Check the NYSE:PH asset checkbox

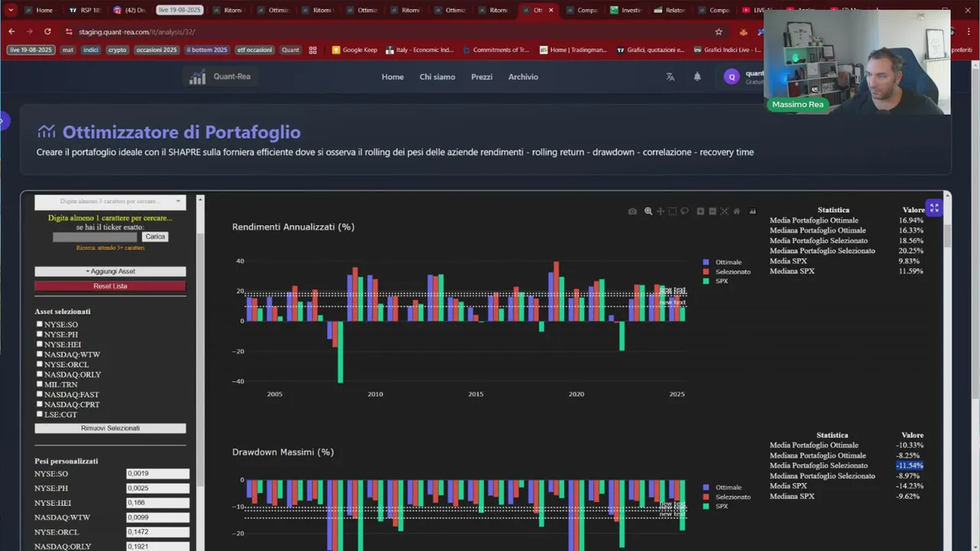click(40, 334)
